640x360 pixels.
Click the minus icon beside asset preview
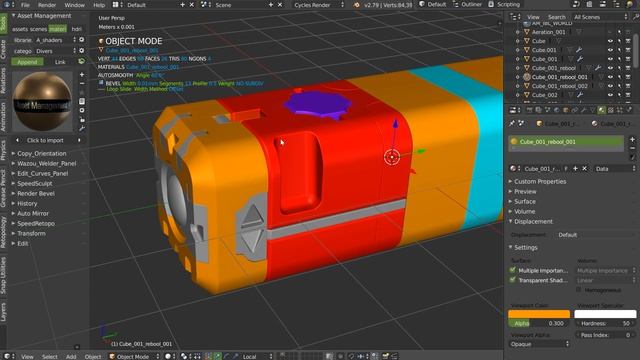tap(82, 84)
